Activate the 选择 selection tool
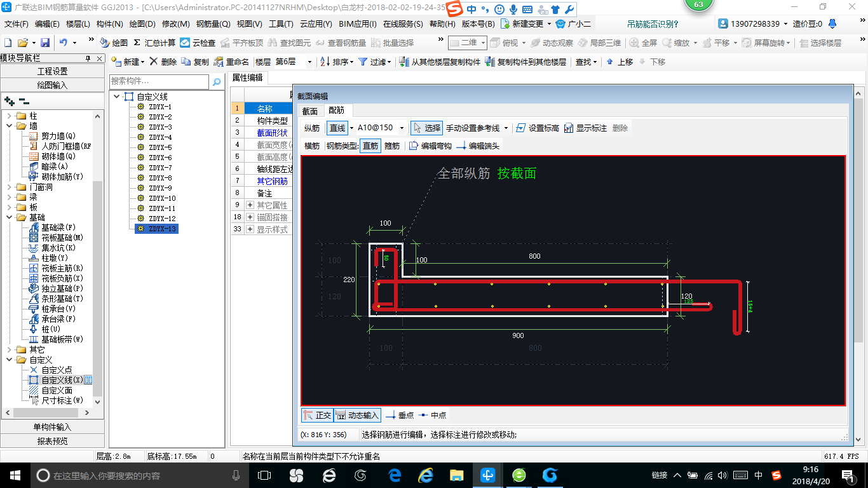Image resolution: width=868 pixels, height=488 pixels. (426, 128)
